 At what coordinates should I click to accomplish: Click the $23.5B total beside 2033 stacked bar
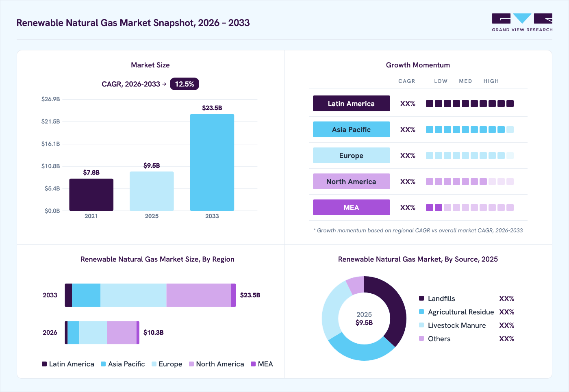[250, 295]
